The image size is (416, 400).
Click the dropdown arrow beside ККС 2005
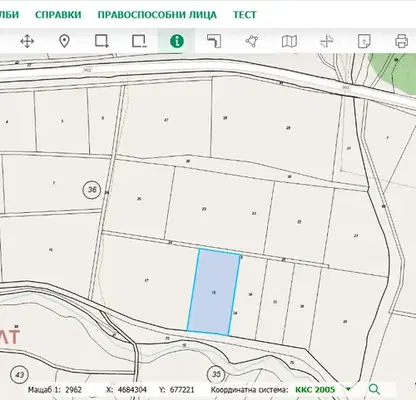click(x=348, y=389)
